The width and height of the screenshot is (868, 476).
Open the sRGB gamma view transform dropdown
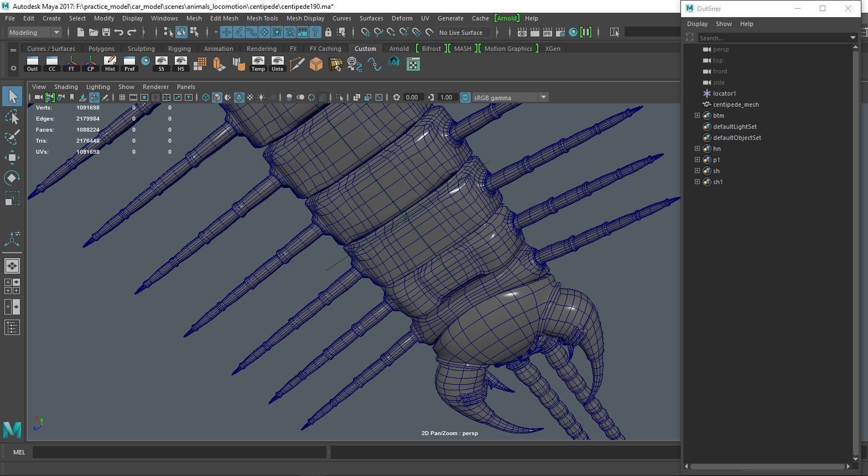tap(510, 97)
